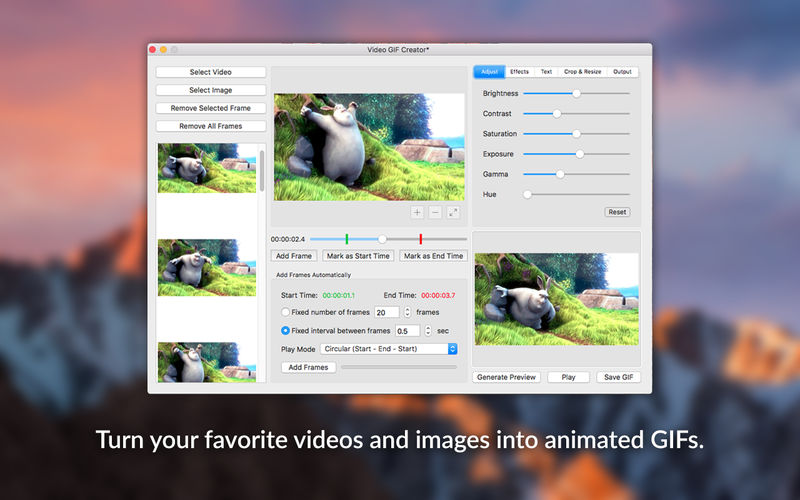Select Fixed number of frames option
The height and width of the screenshot is (500, 800).
click(x=286, y=312)
